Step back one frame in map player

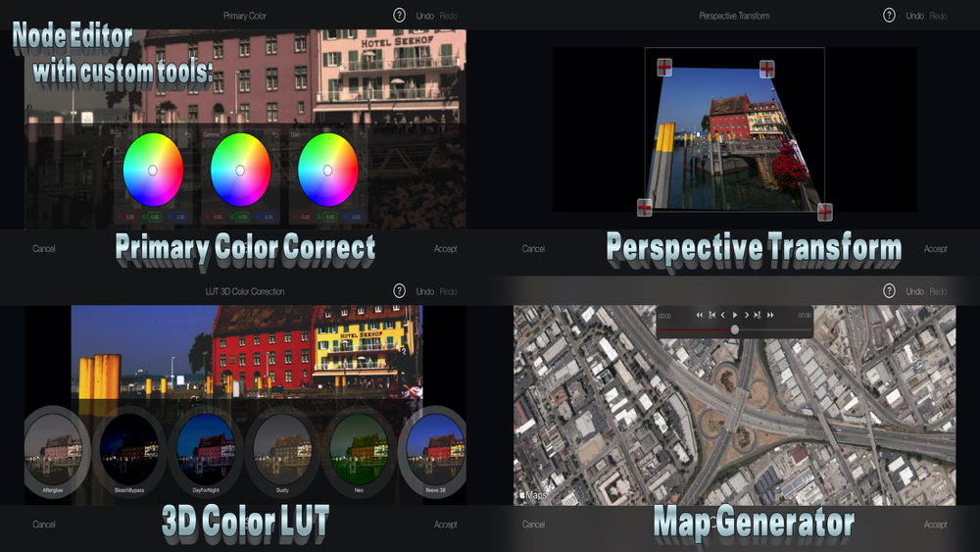point(723,315)
